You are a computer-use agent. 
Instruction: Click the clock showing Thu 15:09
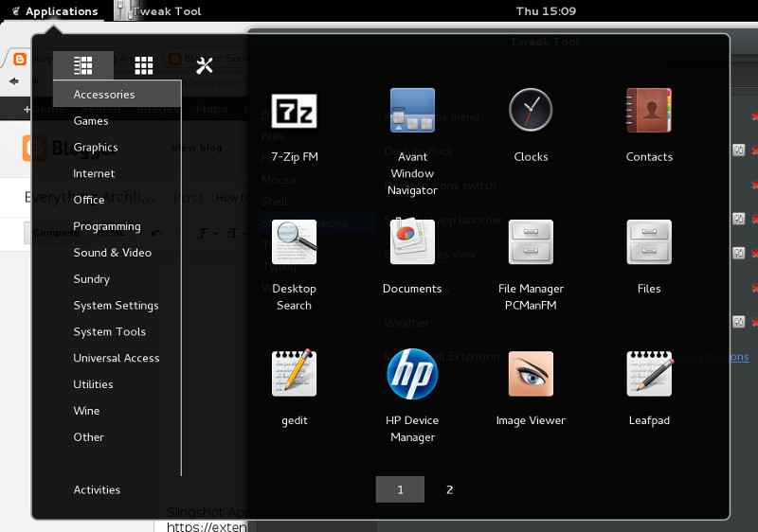[546, 11]
